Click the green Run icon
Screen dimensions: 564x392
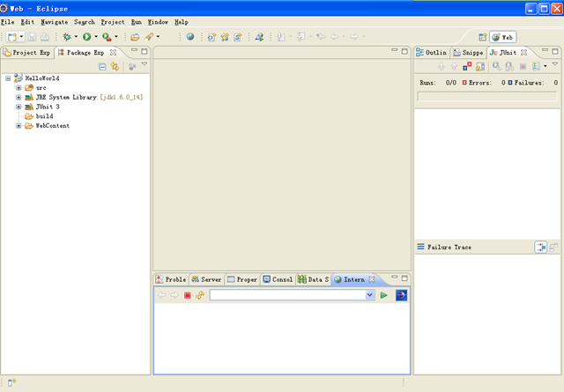point(86,37)
